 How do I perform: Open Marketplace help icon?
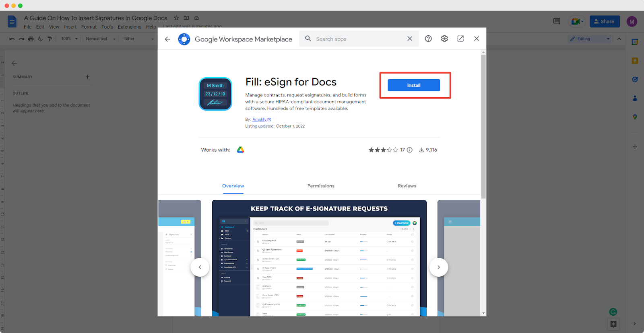pos(428,39)
